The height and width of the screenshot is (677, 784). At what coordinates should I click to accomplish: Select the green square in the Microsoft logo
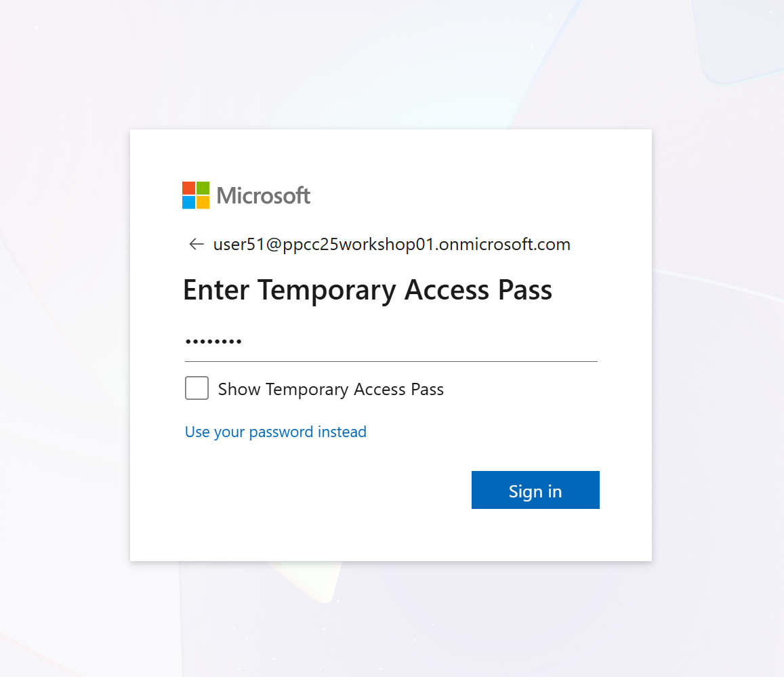pos(204,188)
